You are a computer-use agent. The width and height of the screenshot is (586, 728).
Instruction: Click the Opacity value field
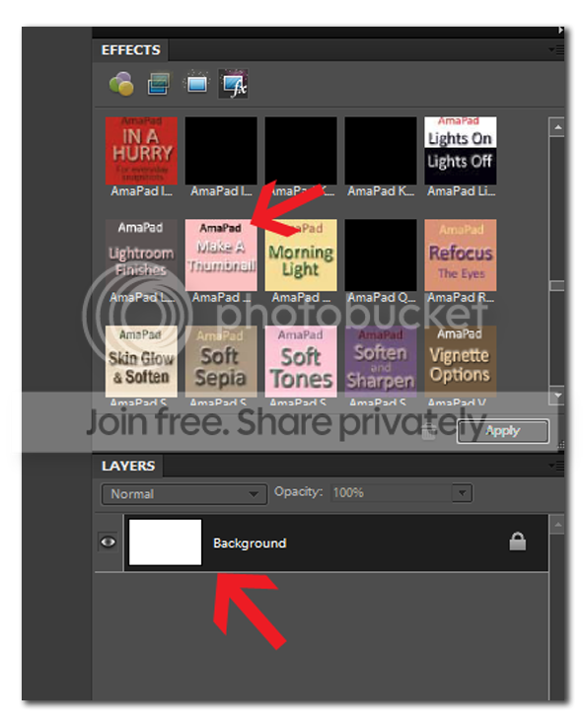tap(392, 492)
